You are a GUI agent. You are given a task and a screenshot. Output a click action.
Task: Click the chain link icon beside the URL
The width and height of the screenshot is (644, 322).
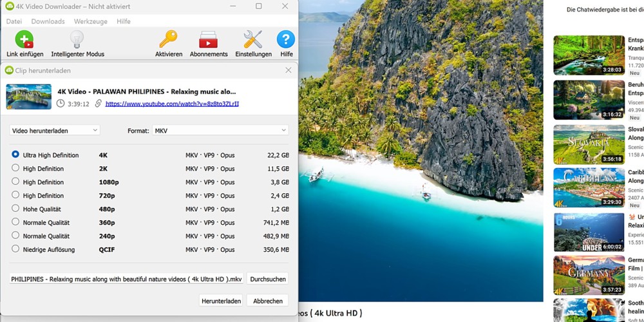(98, 104)
